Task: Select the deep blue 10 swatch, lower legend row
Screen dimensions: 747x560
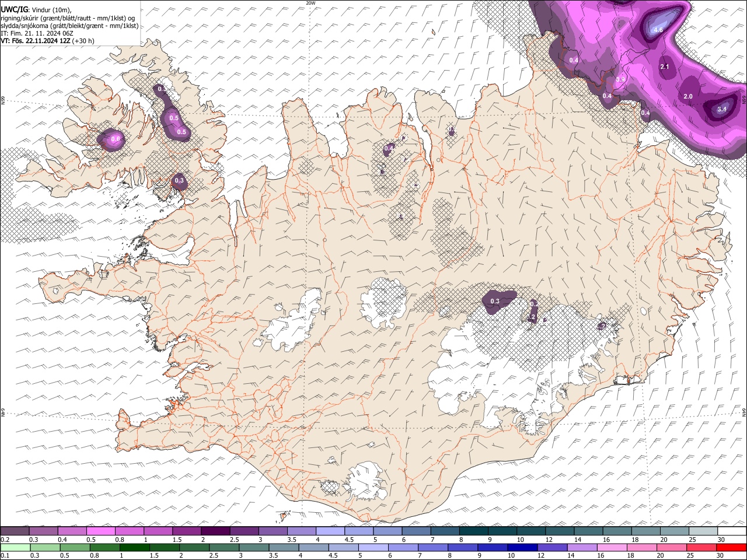Action: click(522, 547)
